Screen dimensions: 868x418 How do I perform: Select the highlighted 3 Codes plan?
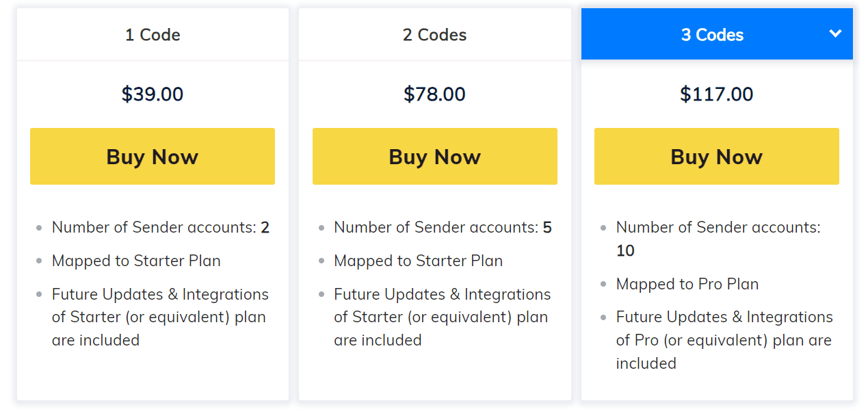[x=711, y=34]
